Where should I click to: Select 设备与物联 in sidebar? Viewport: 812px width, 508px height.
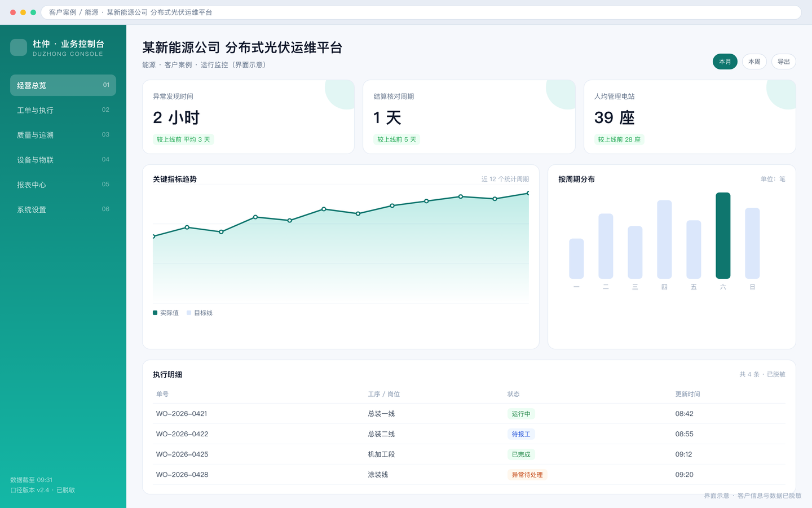63,160
